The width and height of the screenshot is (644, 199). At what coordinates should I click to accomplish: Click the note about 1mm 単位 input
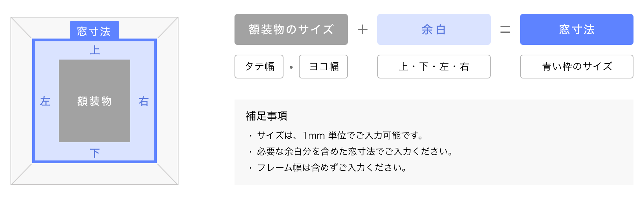[340, 135]
